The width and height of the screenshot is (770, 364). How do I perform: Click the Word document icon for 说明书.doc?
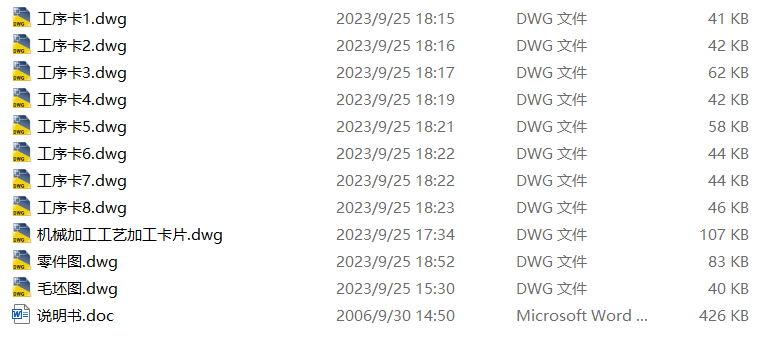pyautogui.click(x=21, y=315)
